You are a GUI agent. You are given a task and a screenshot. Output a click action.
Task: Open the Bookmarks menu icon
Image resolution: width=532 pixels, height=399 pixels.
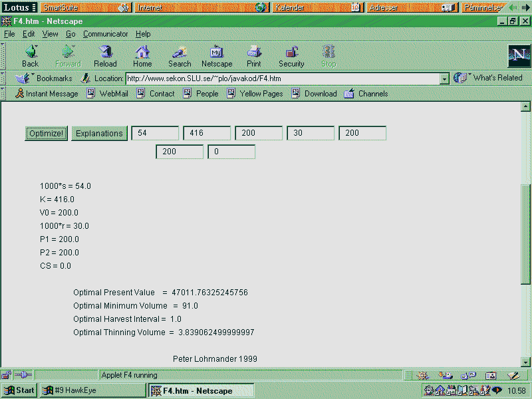tap(23, 78)
